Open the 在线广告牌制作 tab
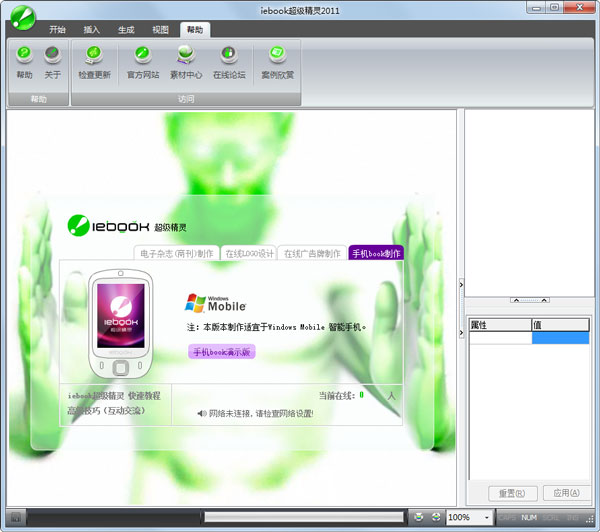The image size is (600, 532). click(x=312, y=253)
